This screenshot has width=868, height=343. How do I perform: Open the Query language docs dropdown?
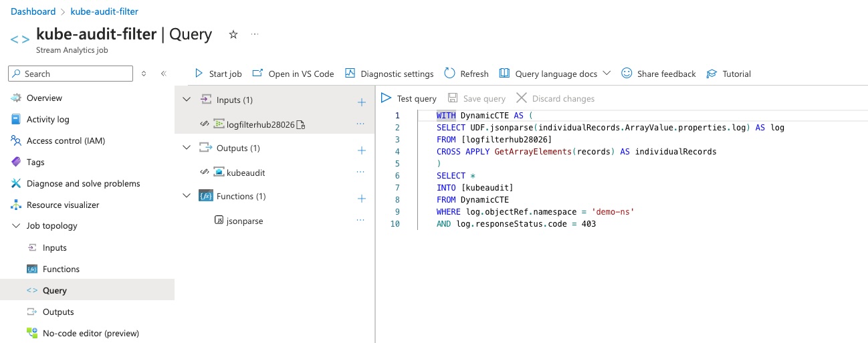pos(555,74)
